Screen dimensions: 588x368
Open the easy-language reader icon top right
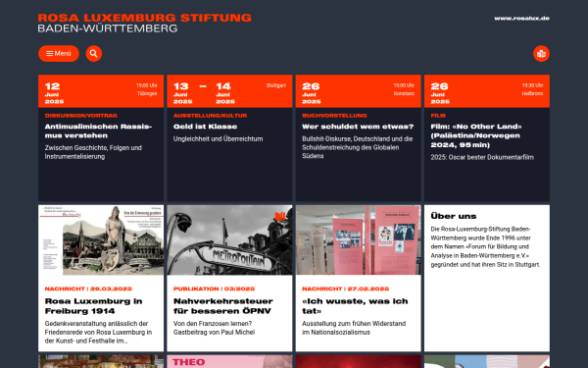[x=541, y=54]
